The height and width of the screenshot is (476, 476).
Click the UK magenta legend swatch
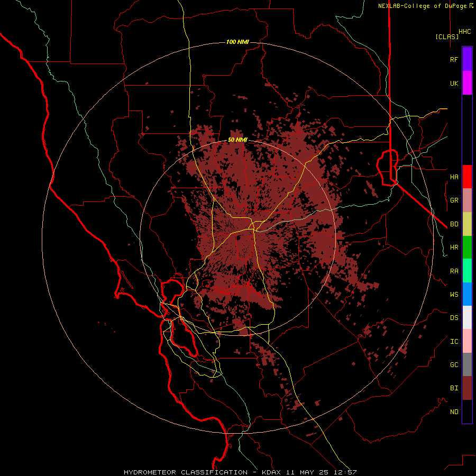pos(467,83)
